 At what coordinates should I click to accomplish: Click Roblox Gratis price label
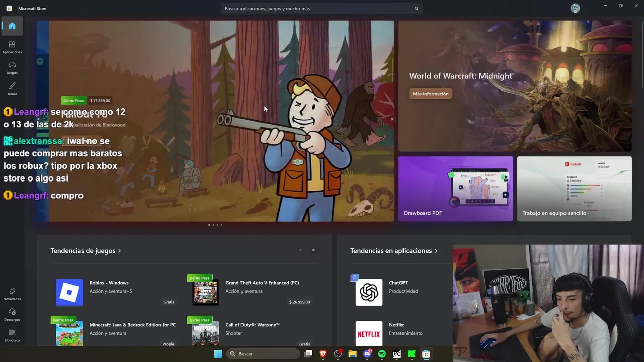[169, 302]
